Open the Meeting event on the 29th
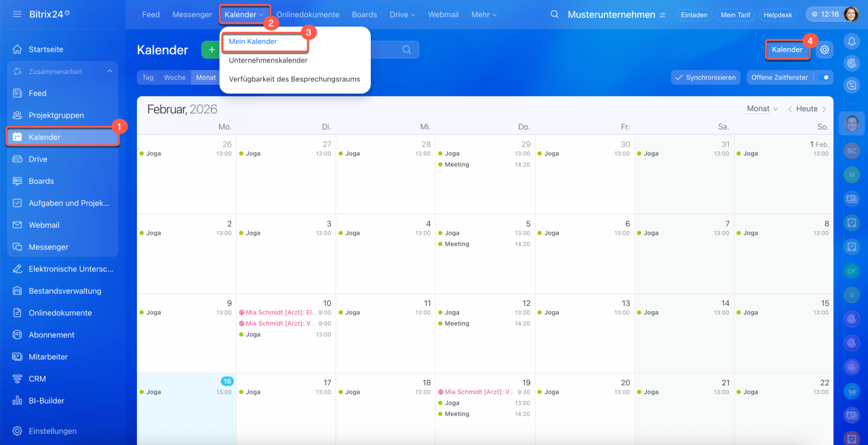The image size is (868, 445). pos(485,165)
